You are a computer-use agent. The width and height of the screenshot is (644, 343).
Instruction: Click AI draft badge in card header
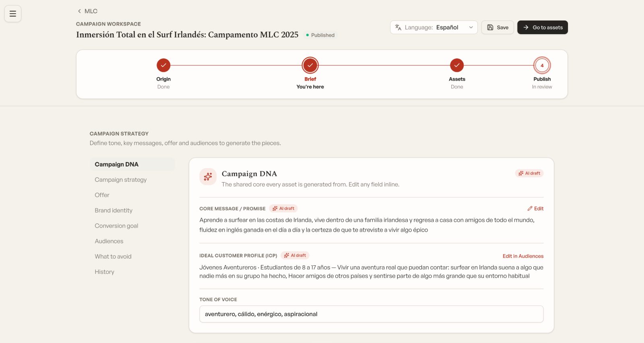pos(529,173)
